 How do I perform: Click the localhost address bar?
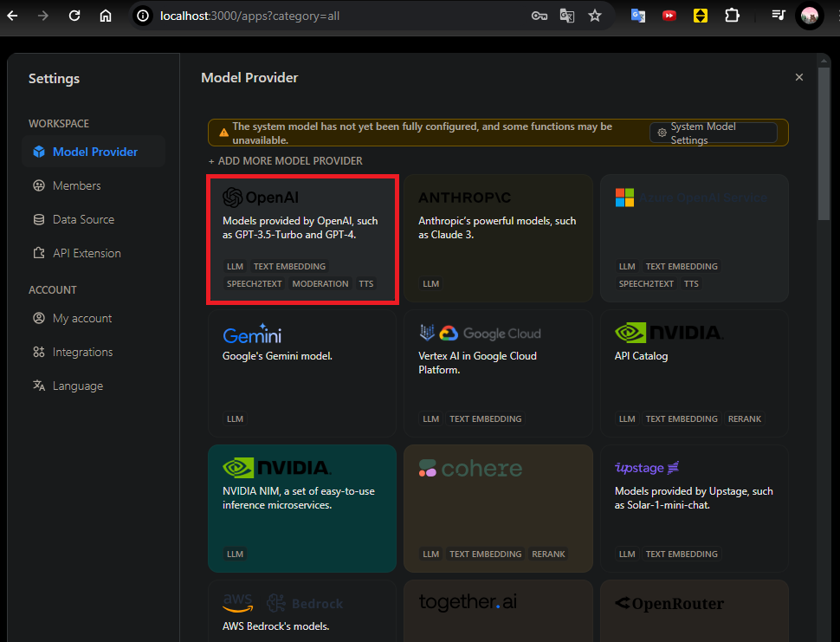[x=249, y=16]
